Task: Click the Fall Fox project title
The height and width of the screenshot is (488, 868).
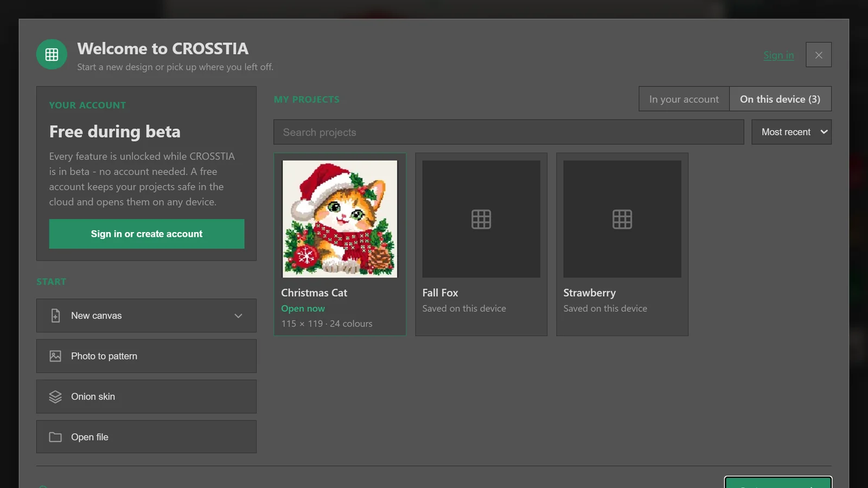Action: [441, 293]
